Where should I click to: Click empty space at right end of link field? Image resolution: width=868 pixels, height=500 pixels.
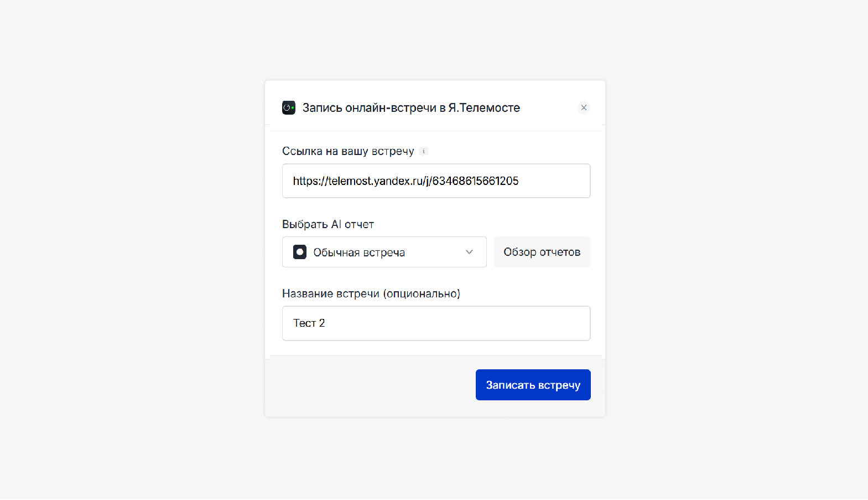coord(559,181)
